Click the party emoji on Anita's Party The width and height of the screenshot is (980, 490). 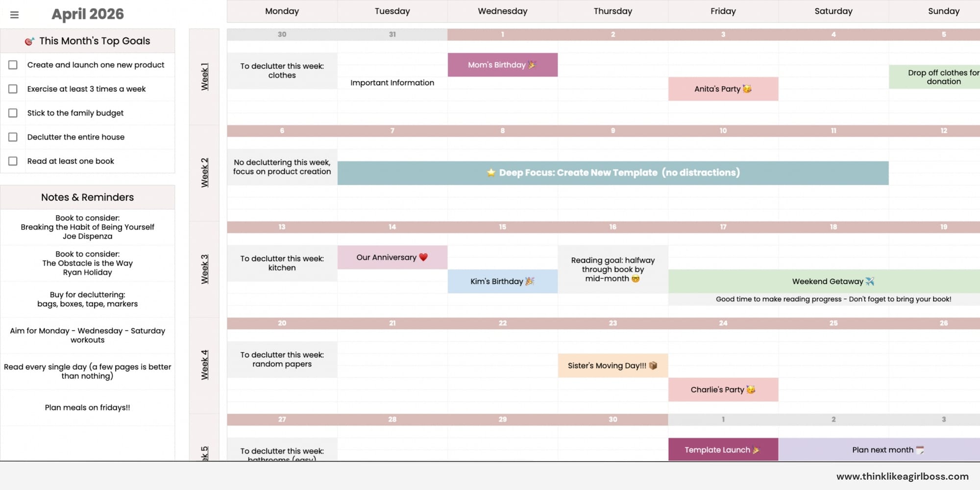(x=747, y=89)
